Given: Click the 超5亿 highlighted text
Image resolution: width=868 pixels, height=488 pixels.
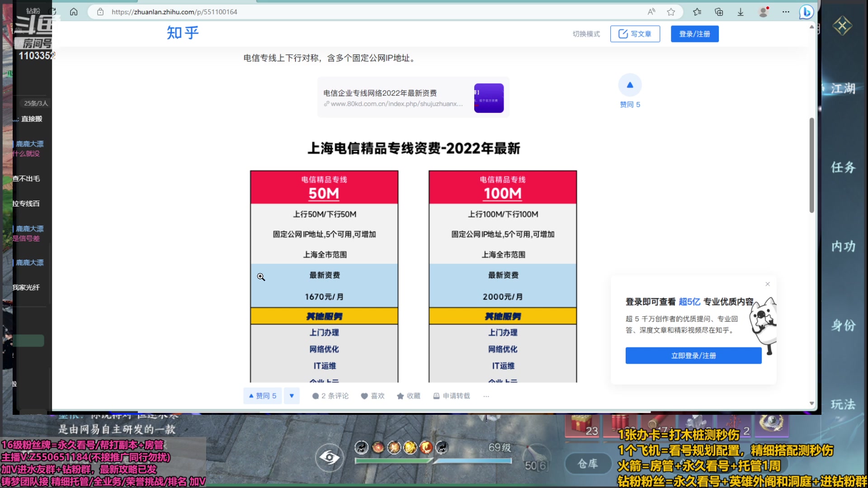Looking at the screenshot, I should (689, 301).
